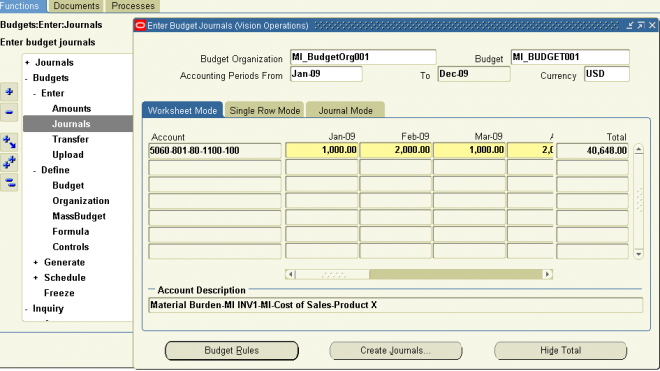Click the blue minus collapse icon
Image resolution: width=660 pixels, height=371 pixels.
coord(9,112)
